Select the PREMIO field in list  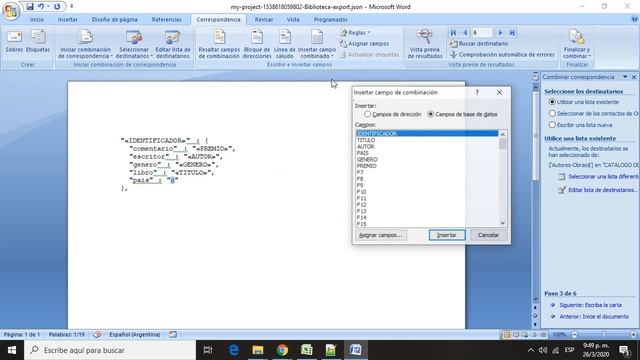[x=427, y=166]
